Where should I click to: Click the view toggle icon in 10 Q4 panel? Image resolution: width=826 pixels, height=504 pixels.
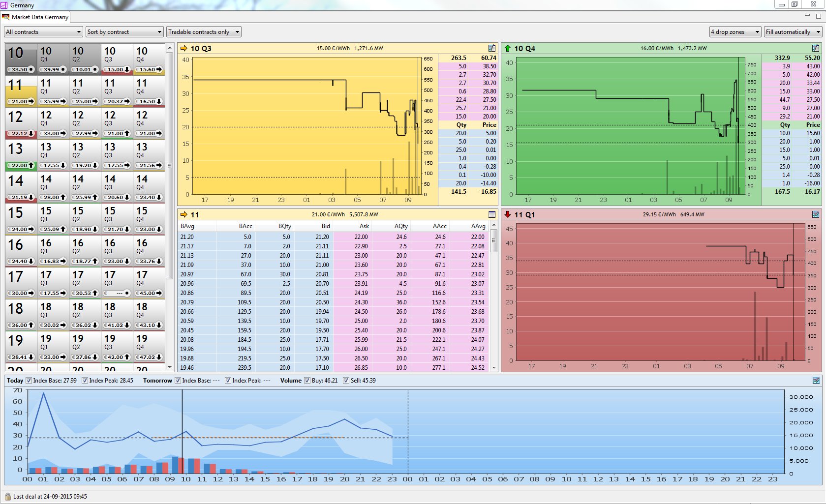click(815, 48)
